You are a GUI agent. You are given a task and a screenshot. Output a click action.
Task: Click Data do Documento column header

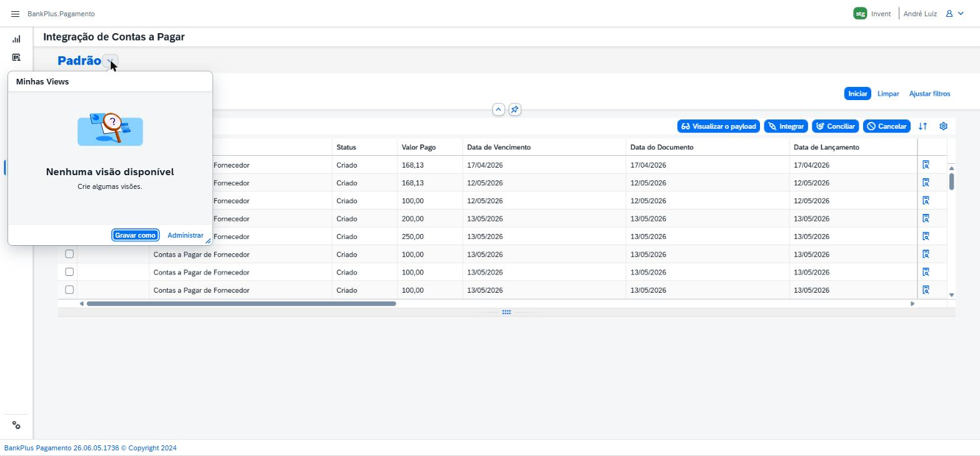point(707,148)
